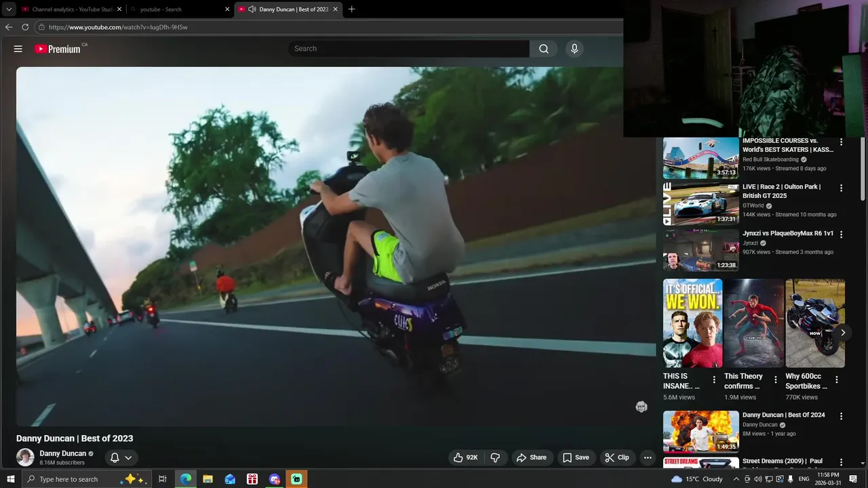Open the Windows Start menu
Image resolution: width=868 pixels, height=488 pixels.
(x=10, y=479)
